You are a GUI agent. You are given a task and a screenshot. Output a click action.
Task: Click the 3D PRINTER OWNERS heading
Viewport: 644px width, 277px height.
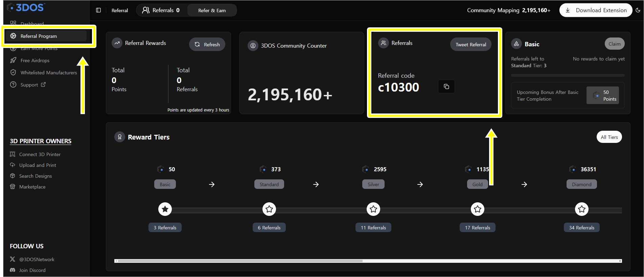click(x=41, y=141)
